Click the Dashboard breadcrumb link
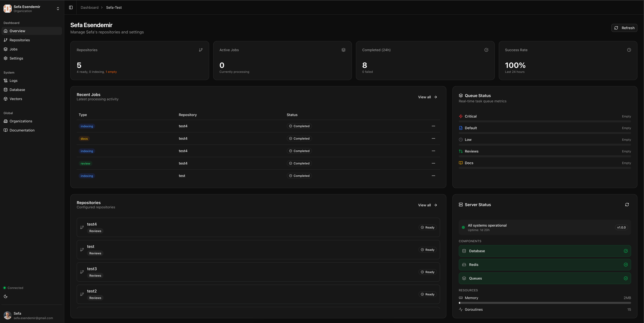 (89, 7)
